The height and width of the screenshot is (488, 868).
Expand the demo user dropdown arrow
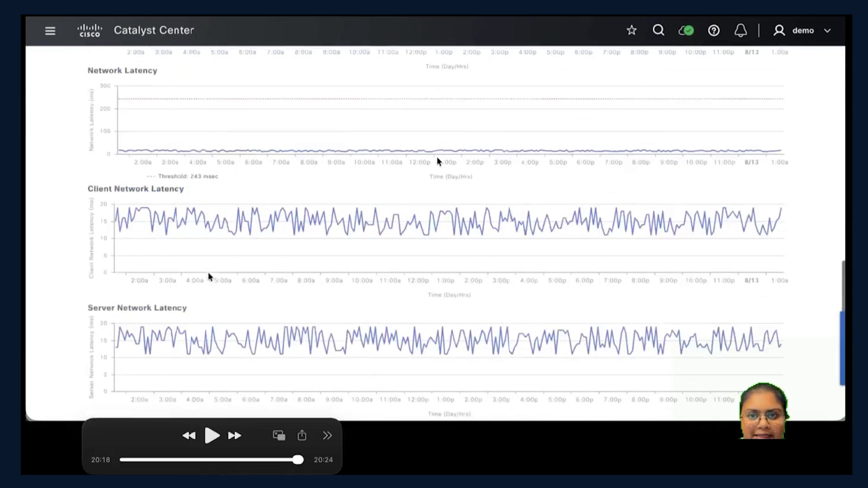pos(827,31)
